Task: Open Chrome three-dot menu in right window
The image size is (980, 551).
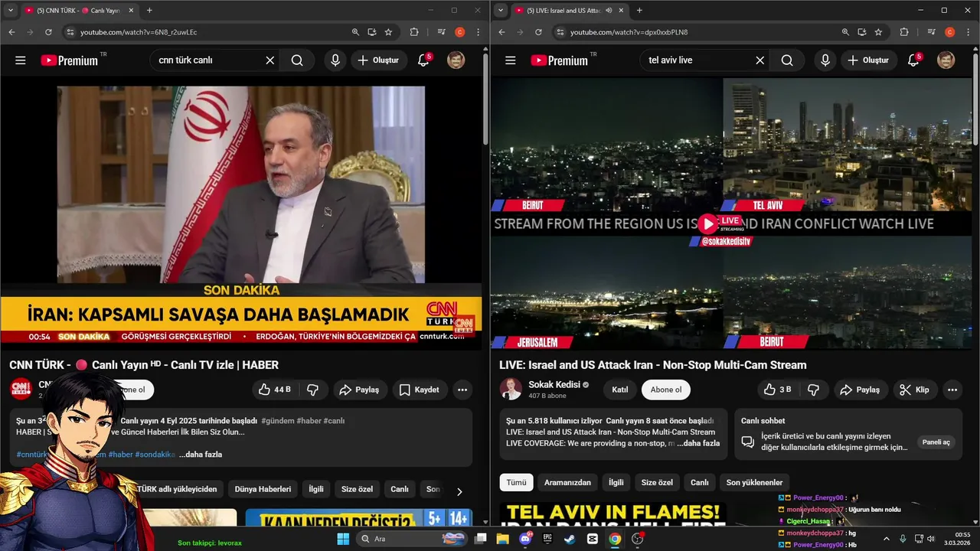Action: (968, 32)
